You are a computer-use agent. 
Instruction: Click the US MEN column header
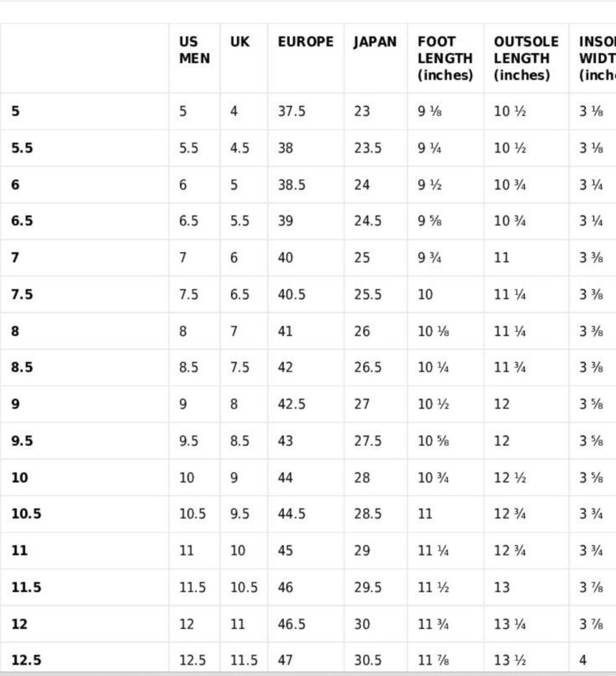point(194,50)
